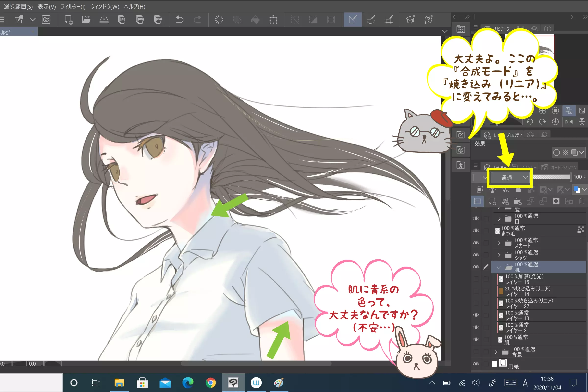
Task: Open Microsoft Edge from the taskbar
Action: click(188, 383)
